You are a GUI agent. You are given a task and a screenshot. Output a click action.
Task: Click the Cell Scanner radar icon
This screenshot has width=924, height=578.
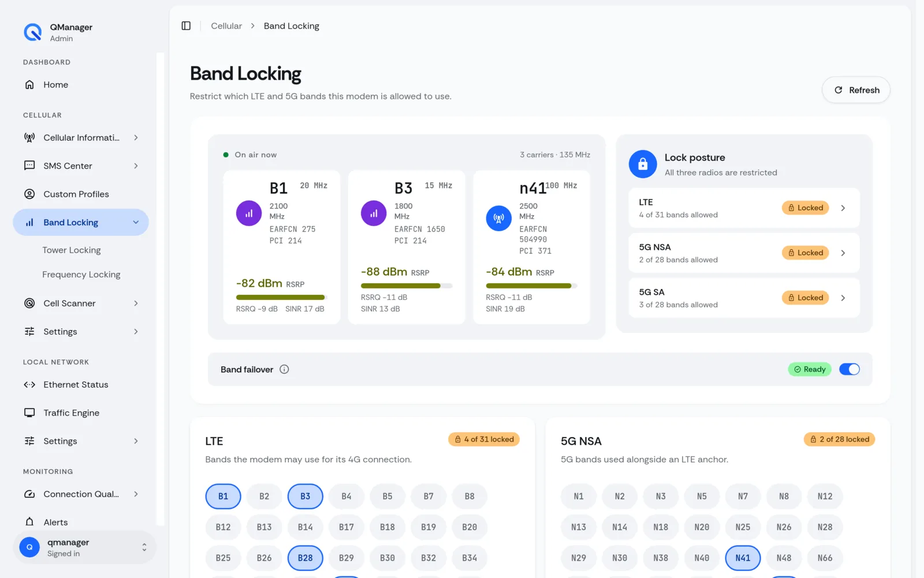tap(29, 303)
